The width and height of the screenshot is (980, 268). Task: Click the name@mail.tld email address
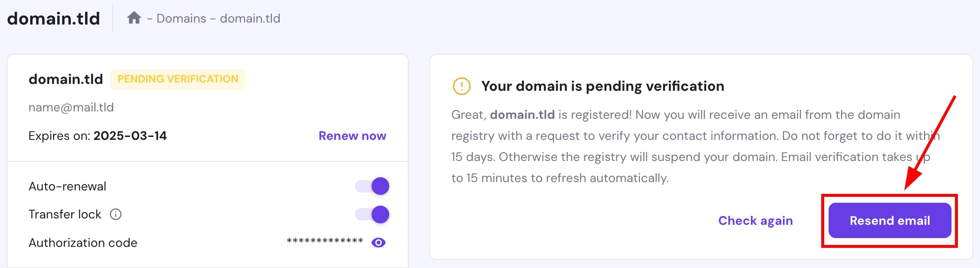[71, 107]
